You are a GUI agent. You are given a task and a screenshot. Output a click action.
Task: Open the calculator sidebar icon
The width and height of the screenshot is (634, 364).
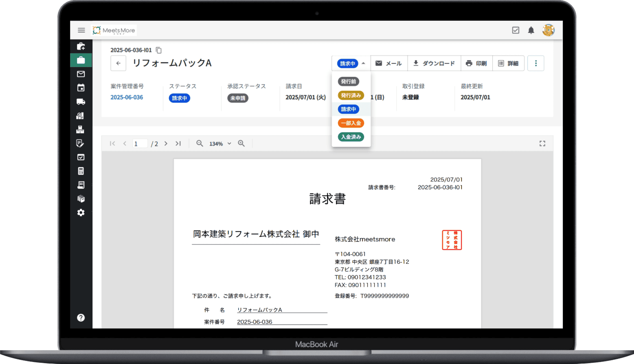click(81, 171)
